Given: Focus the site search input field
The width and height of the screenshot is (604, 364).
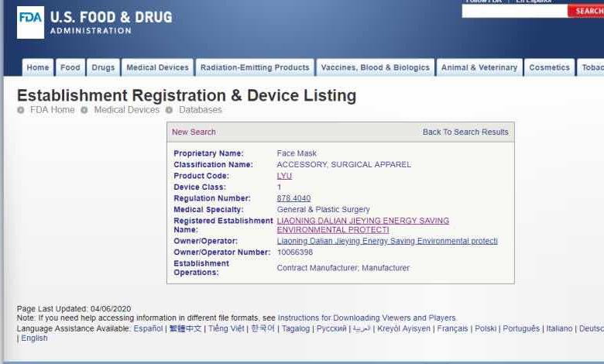Looking at the screenshot, I should coord(515,11).
